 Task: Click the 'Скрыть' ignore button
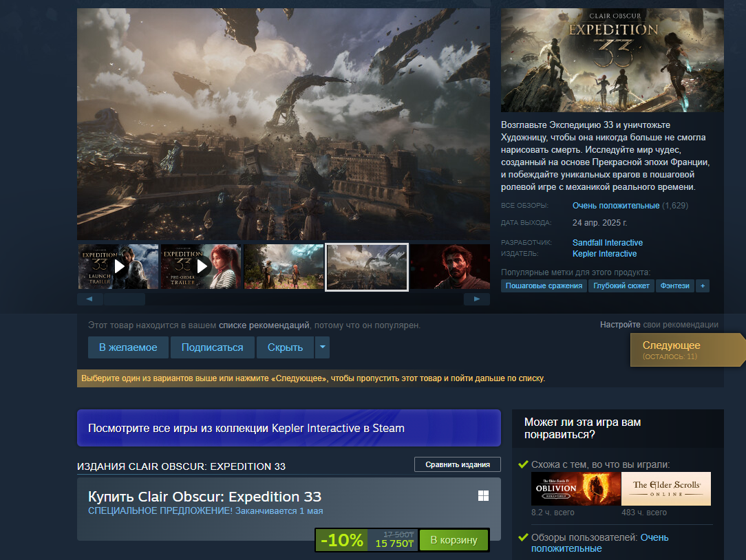[285, 347]
